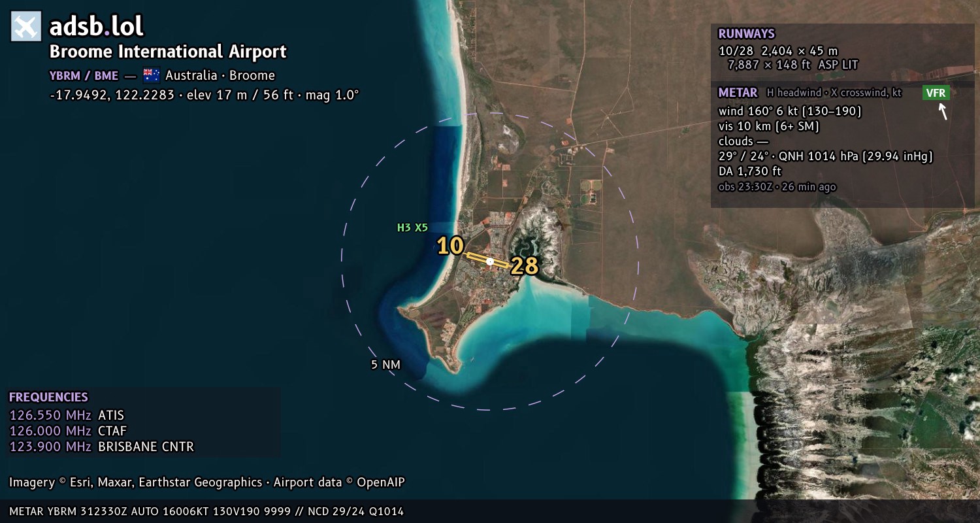The width and height of the screenshot is (980, 523).
Task: Click the green VFR flight category badge
Action: pos(936,93)
